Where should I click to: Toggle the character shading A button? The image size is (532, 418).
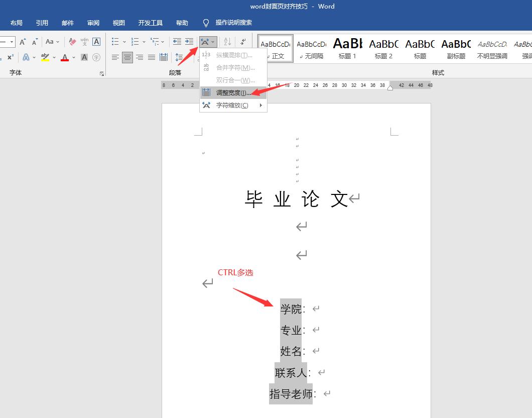pos(83,56)
